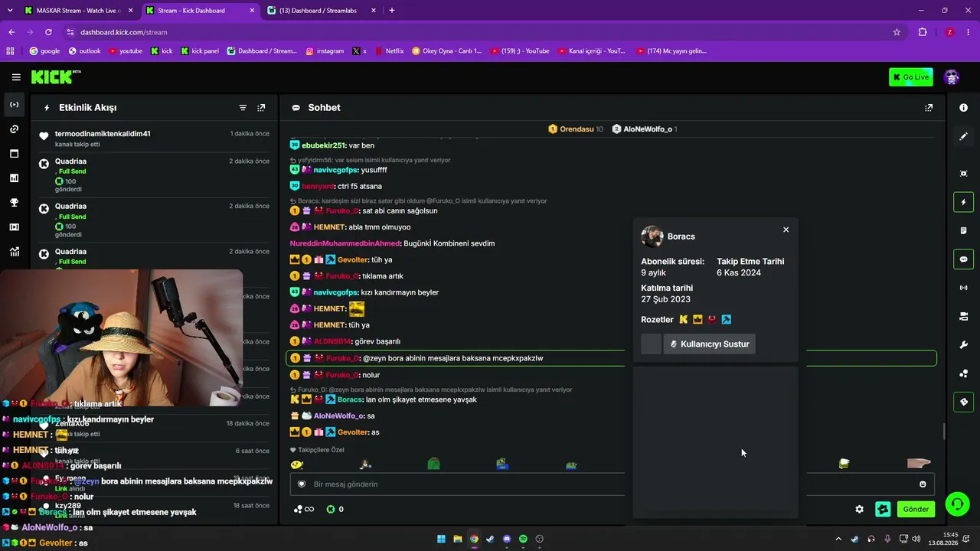Screen dimensions: 980x551
Task: Click the channel points infinity indicator
Action: pos(304,509)
